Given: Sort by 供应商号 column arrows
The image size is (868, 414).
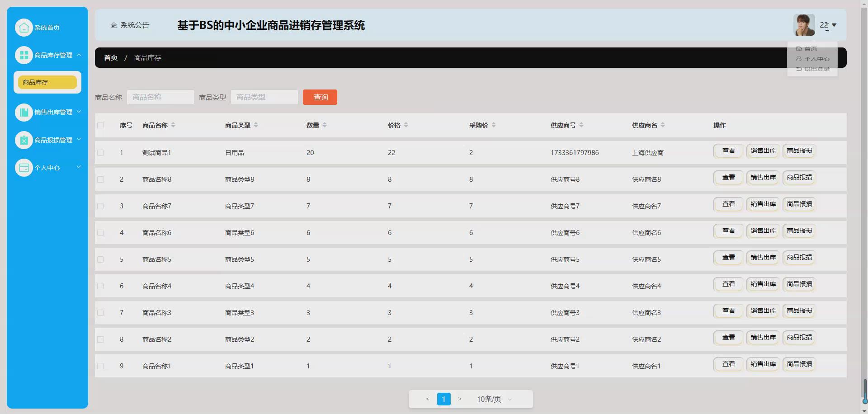Looking at the screenshot, I should point(581,125).
